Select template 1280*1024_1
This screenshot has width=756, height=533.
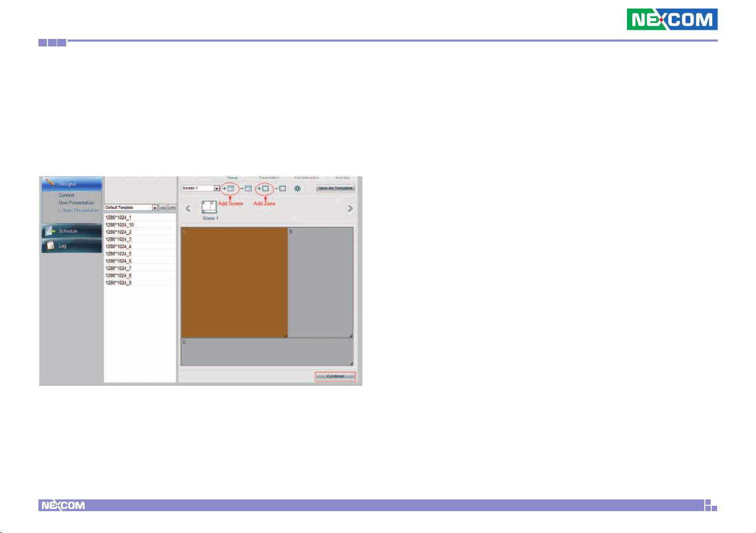pyautogui.click(x=140, y=218)
